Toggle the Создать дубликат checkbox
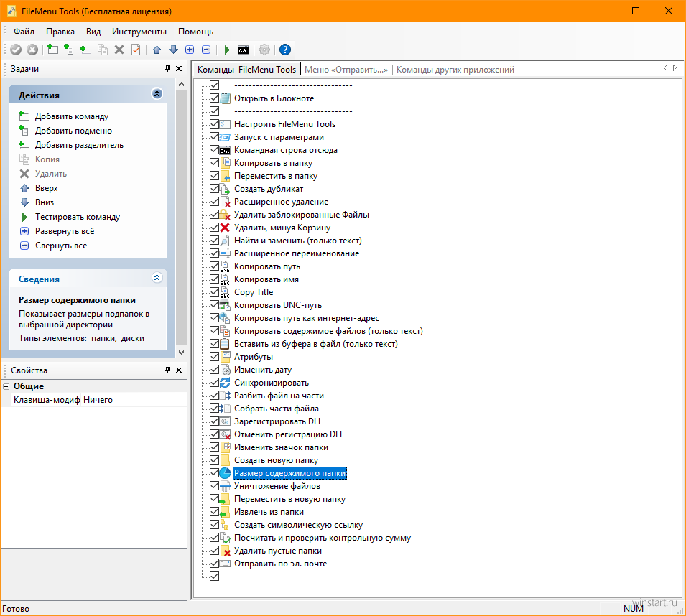 (214, 188)
